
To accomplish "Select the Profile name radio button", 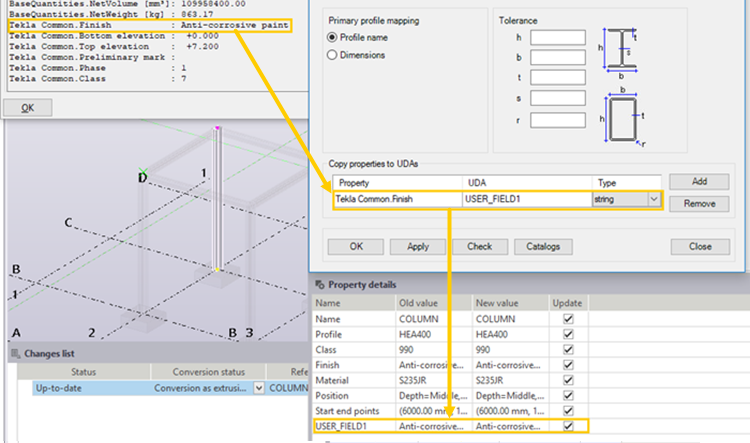I will click(x=334, y=37).
